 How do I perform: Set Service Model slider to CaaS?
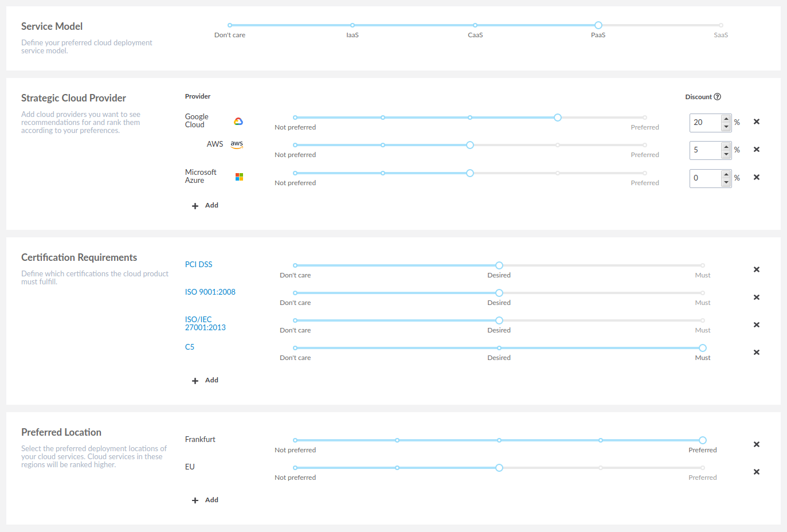(475, 25)
